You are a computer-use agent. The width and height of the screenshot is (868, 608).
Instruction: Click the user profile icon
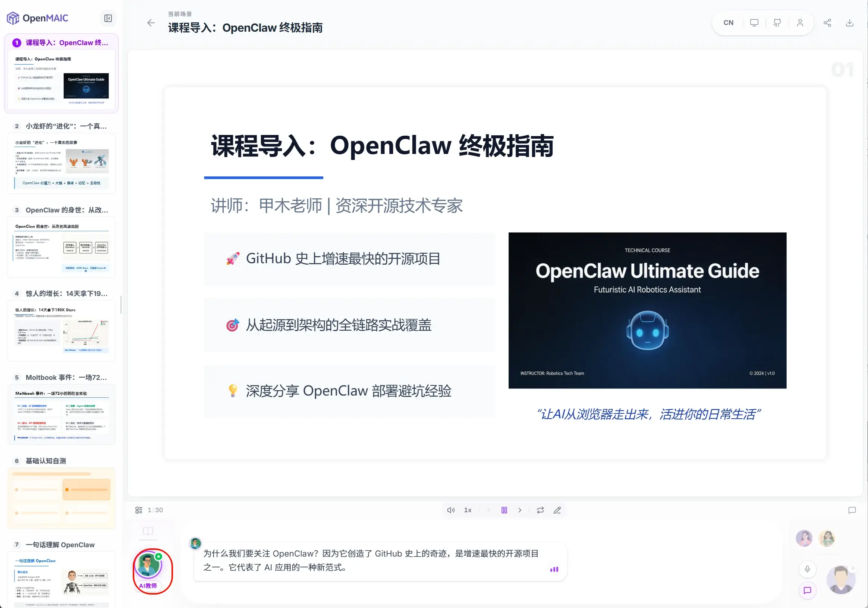[x=800, y=23]
